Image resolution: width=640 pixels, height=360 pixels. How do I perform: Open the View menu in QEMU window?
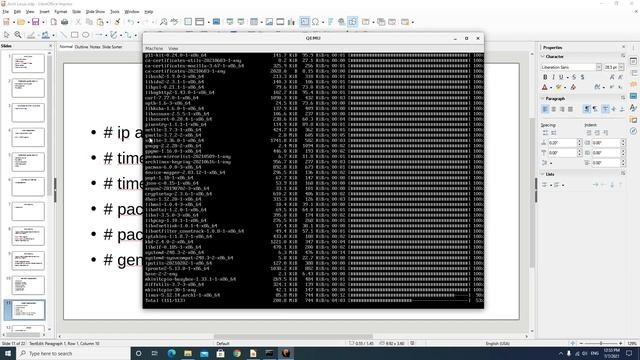[x=173, y=49]
